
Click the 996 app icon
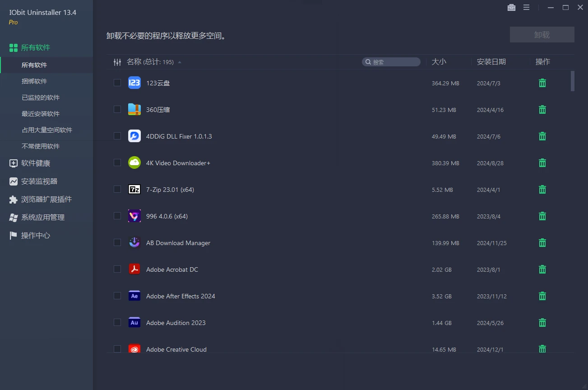(x=134, y=216)
